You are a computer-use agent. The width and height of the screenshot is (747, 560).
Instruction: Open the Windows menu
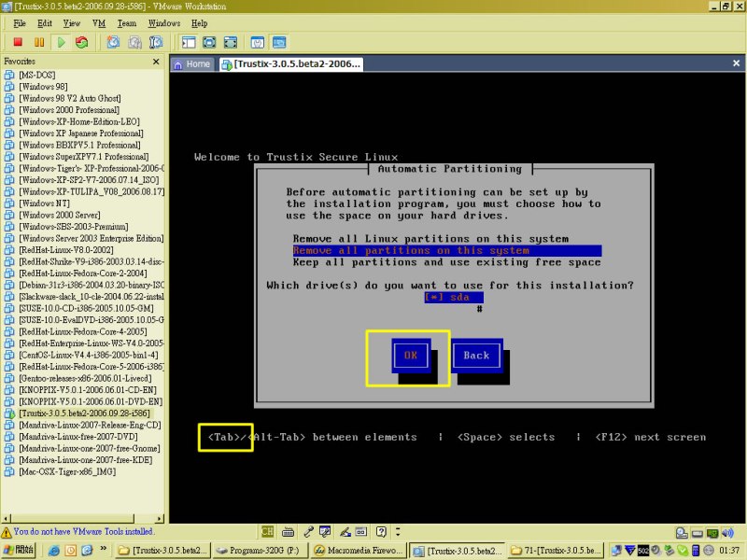tap(164, 23)
